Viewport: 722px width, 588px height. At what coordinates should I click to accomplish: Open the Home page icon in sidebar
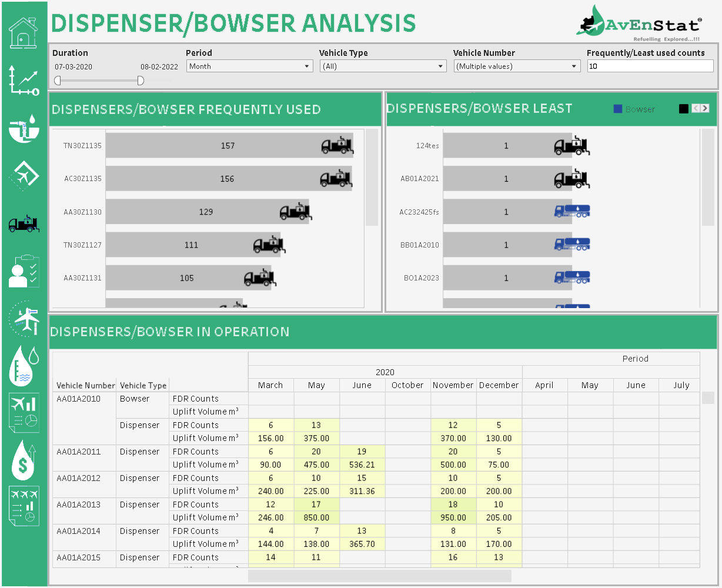click(x=24, y=33)
